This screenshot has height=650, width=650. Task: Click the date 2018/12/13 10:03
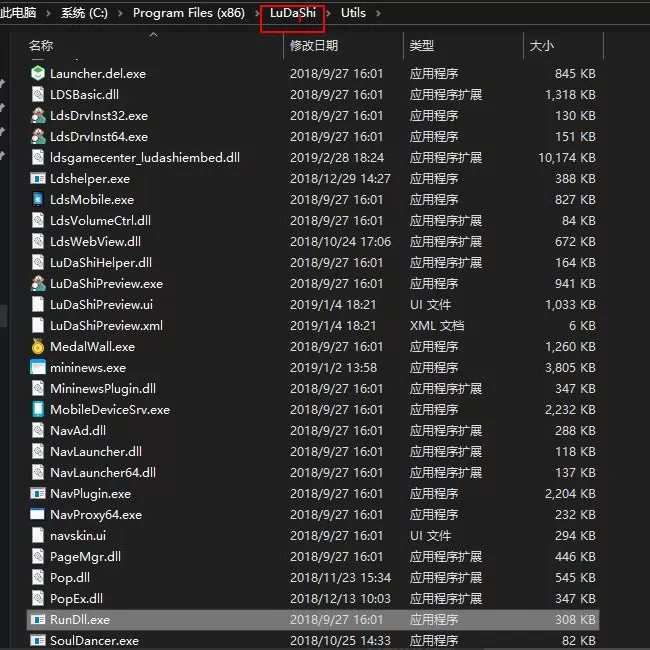(x=340, y=599)
